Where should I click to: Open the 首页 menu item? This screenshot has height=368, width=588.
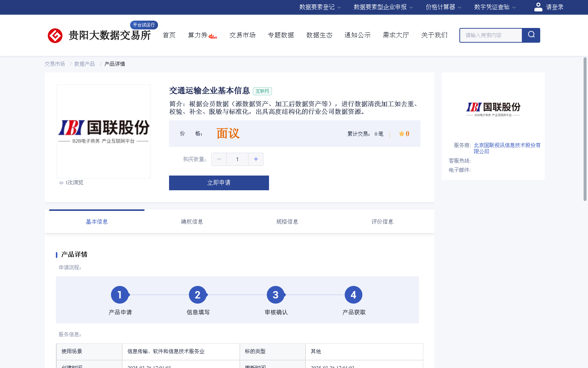point(169,35)
